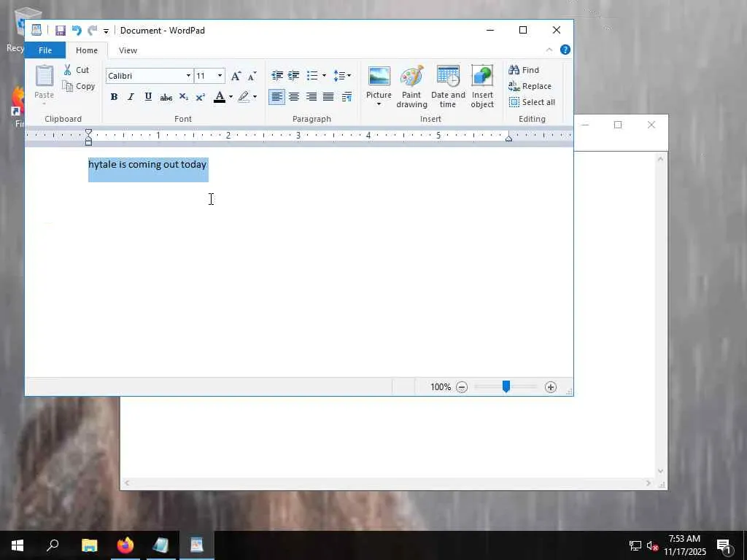
Task: Open Find in the Editing group
Action: tap(524, 70)
